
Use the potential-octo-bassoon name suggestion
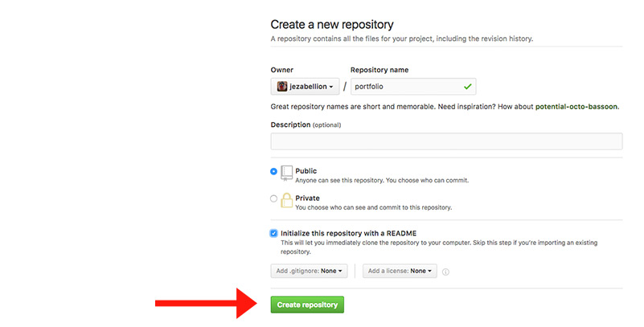click(x=576, y=107)
